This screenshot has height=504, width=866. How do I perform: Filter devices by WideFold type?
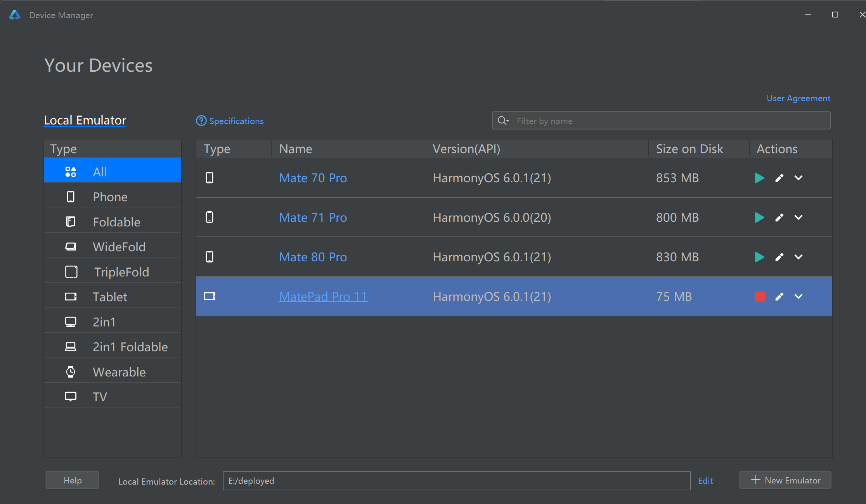113,245
